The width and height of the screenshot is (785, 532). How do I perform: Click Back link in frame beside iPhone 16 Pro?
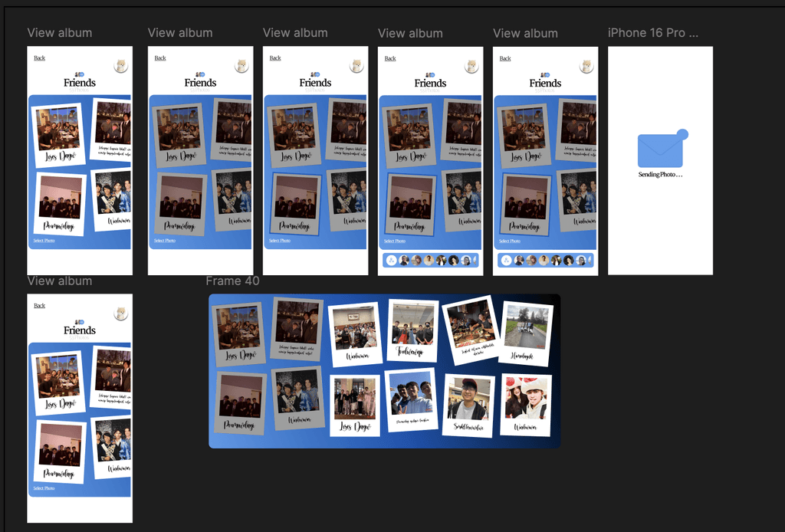click(x=505, y=58)
